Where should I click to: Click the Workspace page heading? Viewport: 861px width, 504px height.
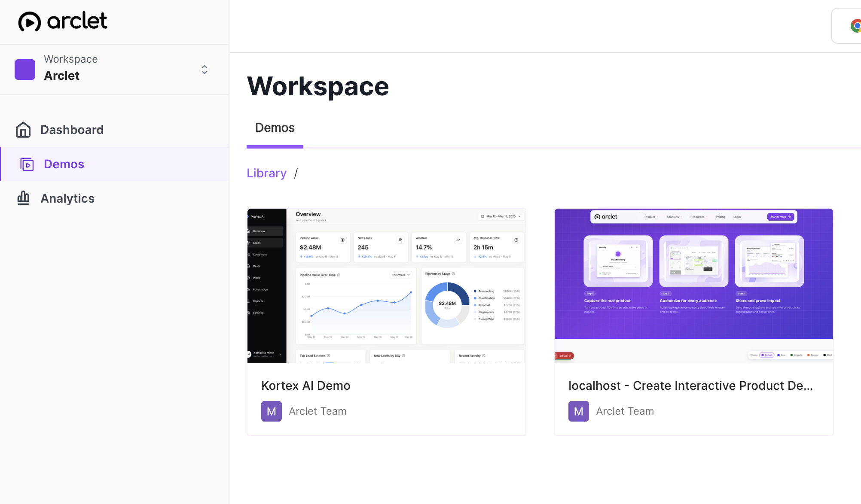click(318, 86)
